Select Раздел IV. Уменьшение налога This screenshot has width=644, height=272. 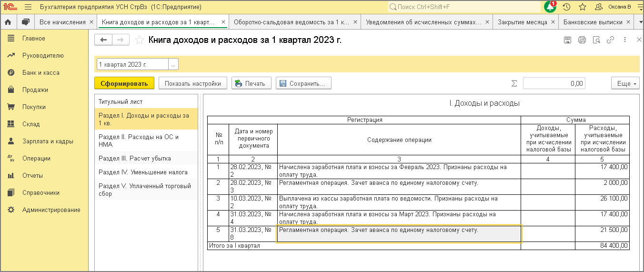point(146,172)
